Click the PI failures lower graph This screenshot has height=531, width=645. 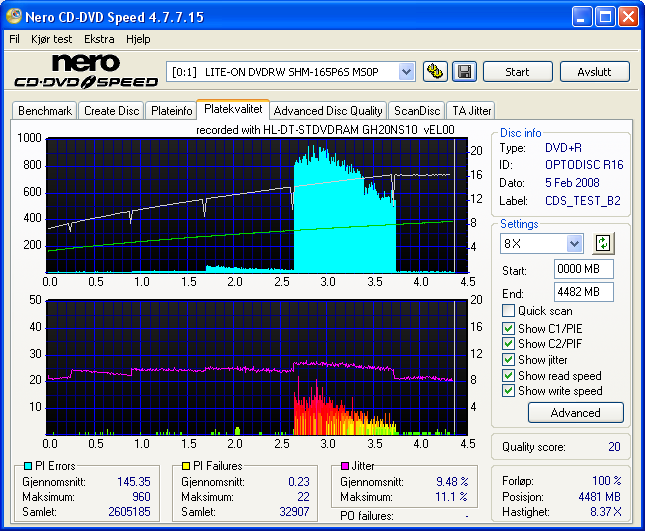click(x=257, y=367)
